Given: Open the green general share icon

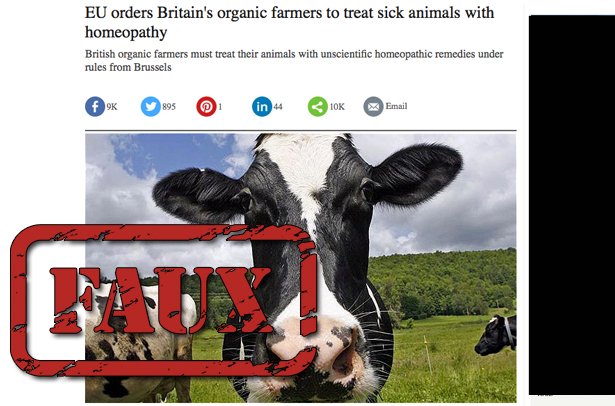Looking at the screenshot, I should pos(318,107).
